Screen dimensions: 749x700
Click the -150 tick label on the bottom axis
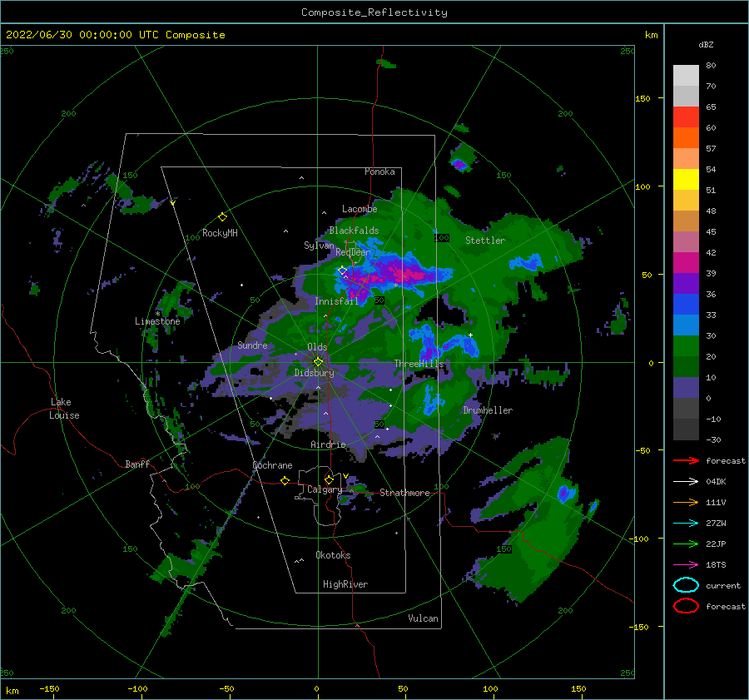tap(49, 688)
